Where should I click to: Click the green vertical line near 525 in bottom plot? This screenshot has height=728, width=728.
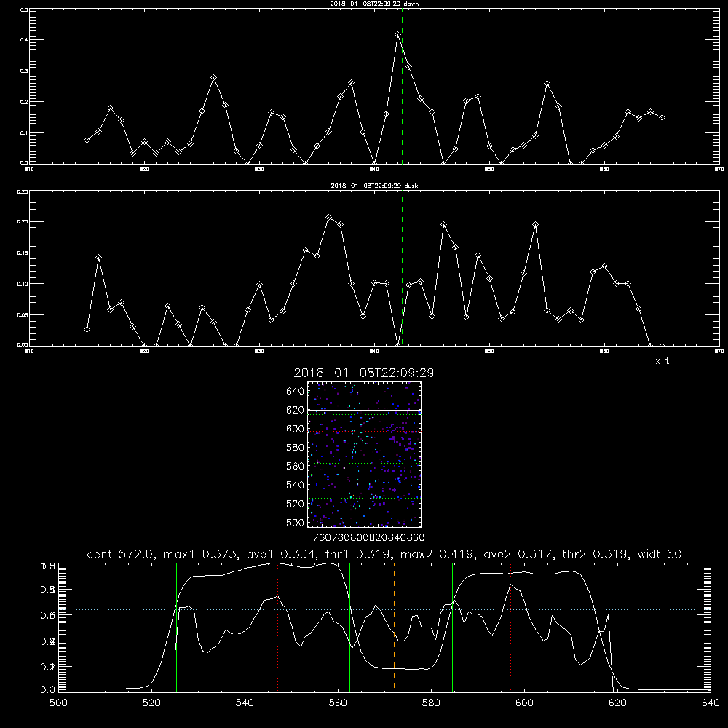click(x=176, y=627)
